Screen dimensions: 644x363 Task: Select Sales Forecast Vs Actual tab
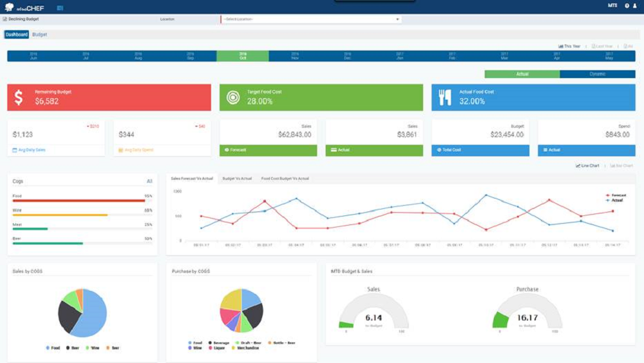click(x=192, y=179)
